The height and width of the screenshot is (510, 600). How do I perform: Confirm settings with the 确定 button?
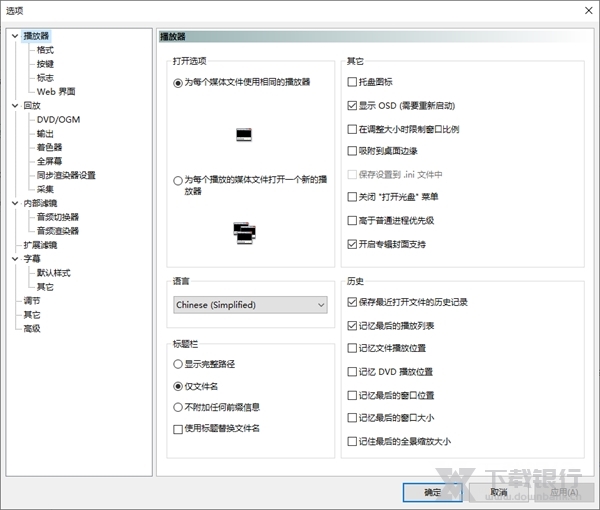pos(432,492)
